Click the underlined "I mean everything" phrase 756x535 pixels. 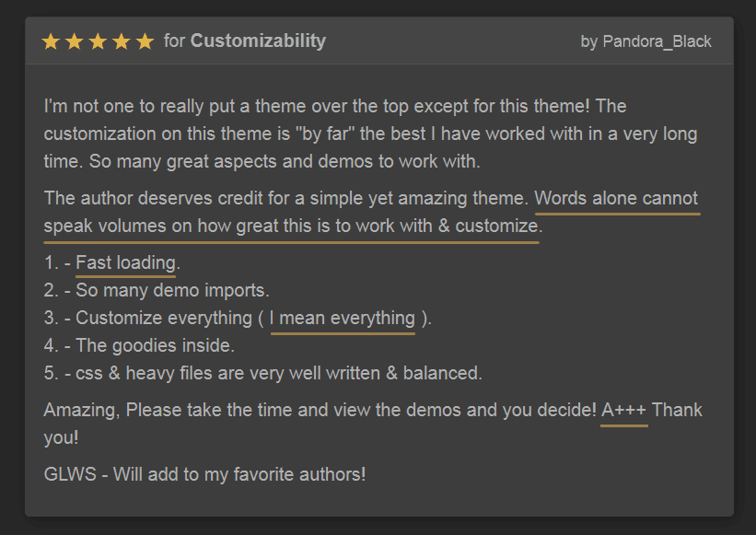pyautogui.click(x=343, y=319)
